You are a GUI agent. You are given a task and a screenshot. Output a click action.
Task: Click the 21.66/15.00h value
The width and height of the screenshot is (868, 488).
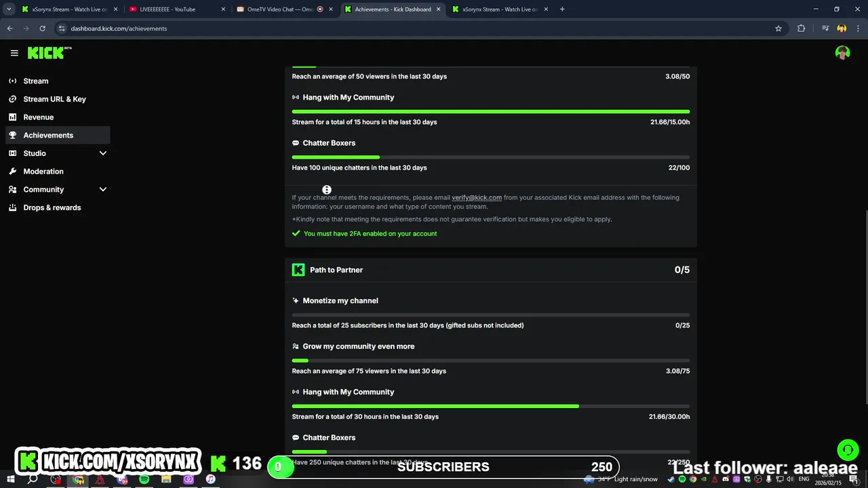670,122
